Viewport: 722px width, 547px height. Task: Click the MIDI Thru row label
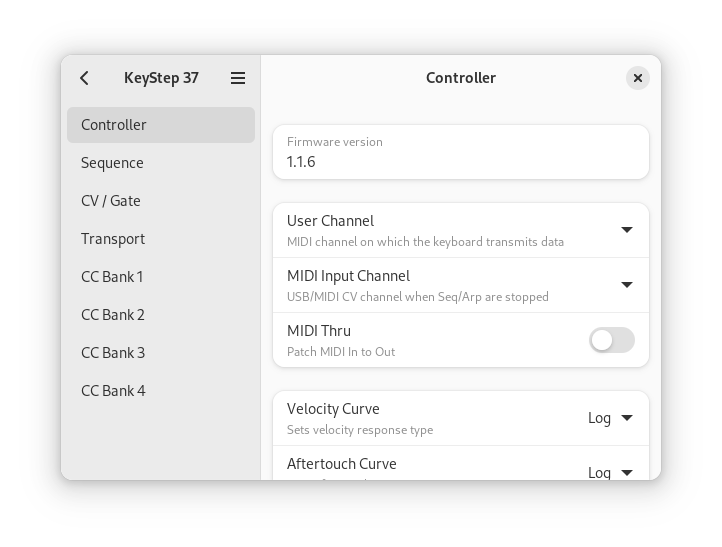click(319, 331)
